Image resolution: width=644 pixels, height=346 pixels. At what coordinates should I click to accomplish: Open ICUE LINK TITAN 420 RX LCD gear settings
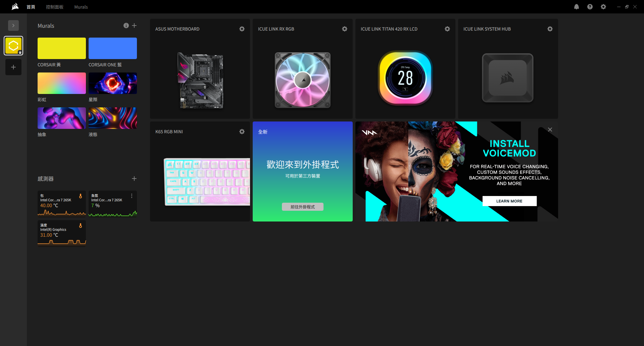tap(447, 29)
